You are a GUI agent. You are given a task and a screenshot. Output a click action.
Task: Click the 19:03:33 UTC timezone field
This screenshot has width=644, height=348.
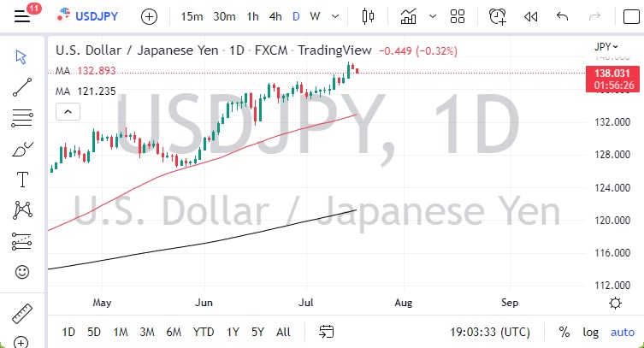coord(491,332)
